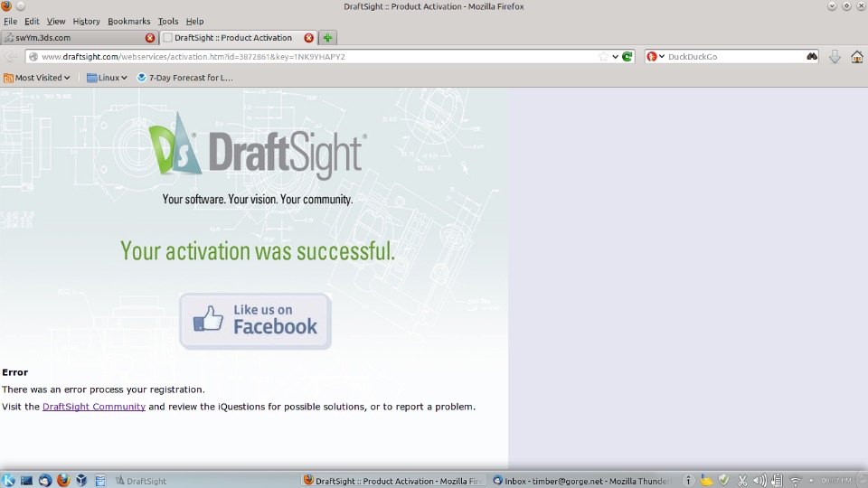Click 'Your software. Your vision. Your community.' tagline
Viewport: 868px width, 488px height.
pyautogui.click(x=258, y=199)
